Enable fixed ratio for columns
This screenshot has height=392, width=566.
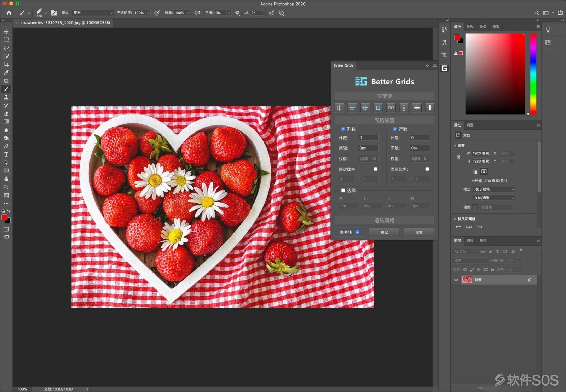(x=376, y=169)
